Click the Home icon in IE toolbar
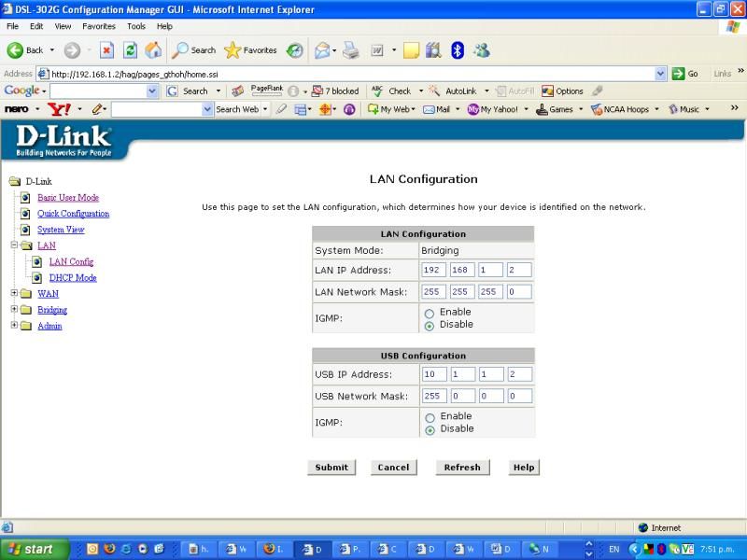747x560 pixels. point(153,50)
